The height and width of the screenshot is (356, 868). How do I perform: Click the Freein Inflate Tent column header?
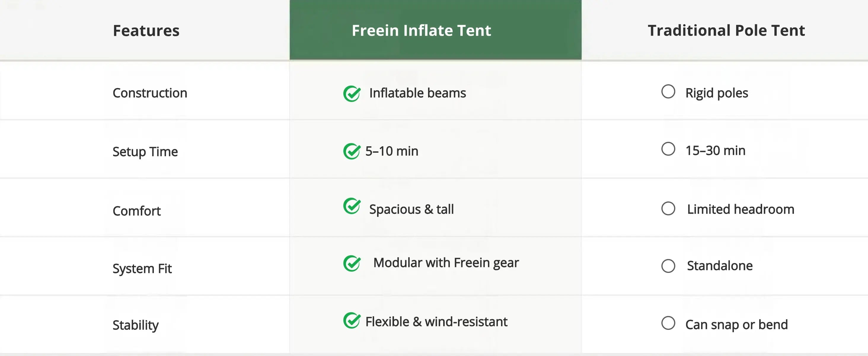421,30
